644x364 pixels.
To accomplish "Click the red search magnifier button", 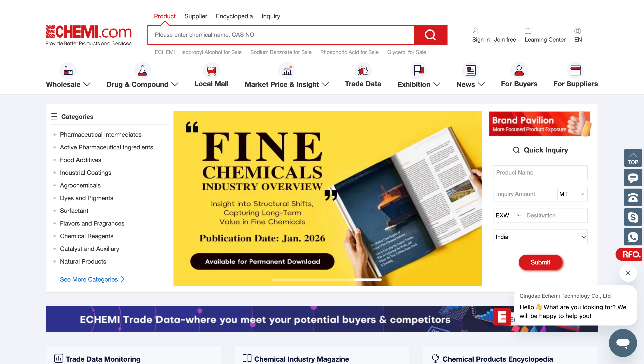I will pos(430,35).
